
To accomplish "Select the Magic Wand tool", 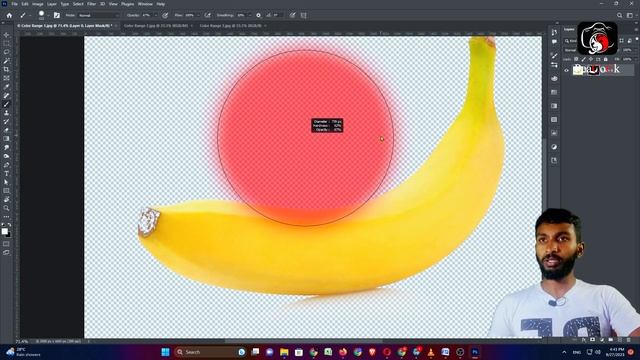I will point(7,61).
